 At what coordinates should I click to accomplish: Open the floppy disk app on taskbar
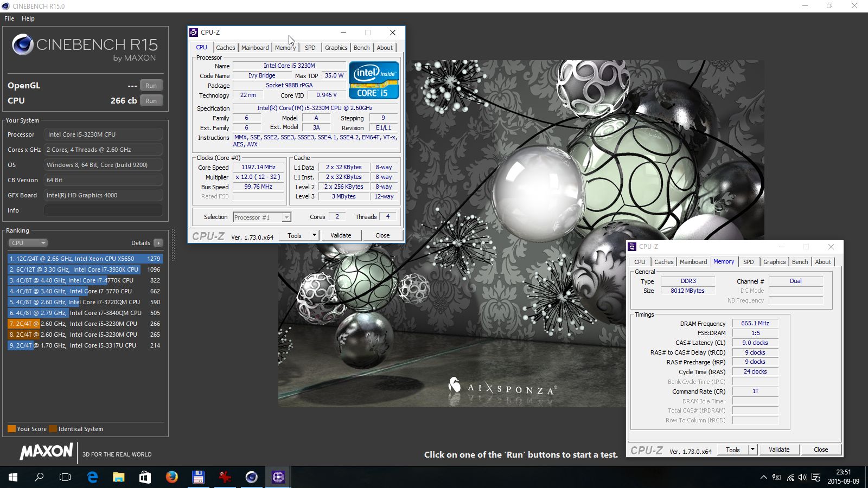click(198, 477)
